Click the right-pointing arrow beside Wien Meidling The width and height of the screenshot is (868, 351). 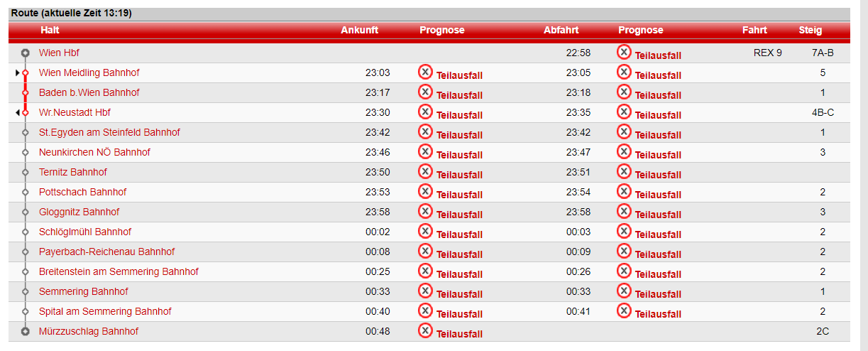17,72
